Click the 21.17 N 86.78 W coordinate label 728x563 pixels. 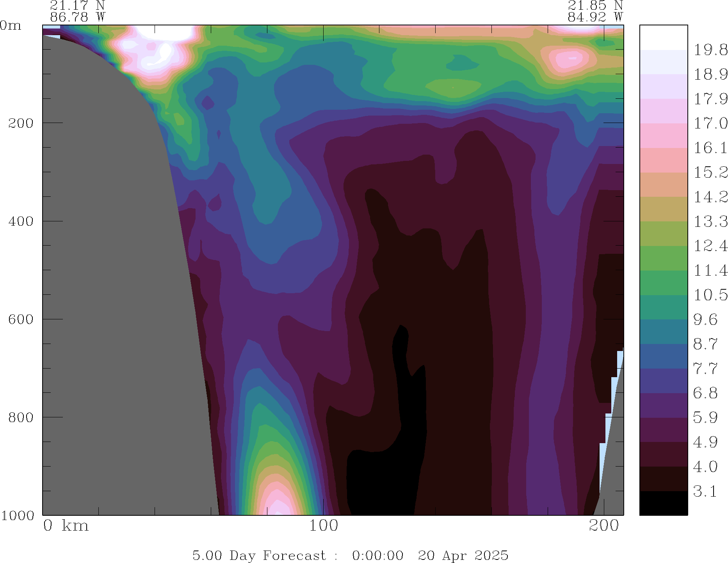pyautogui.click(x=78, y=11)
